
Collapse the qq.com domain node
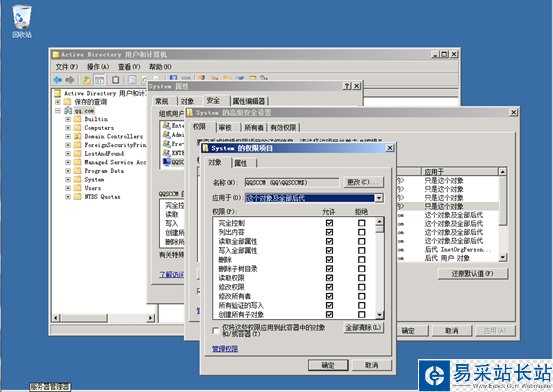coord(58,111)
